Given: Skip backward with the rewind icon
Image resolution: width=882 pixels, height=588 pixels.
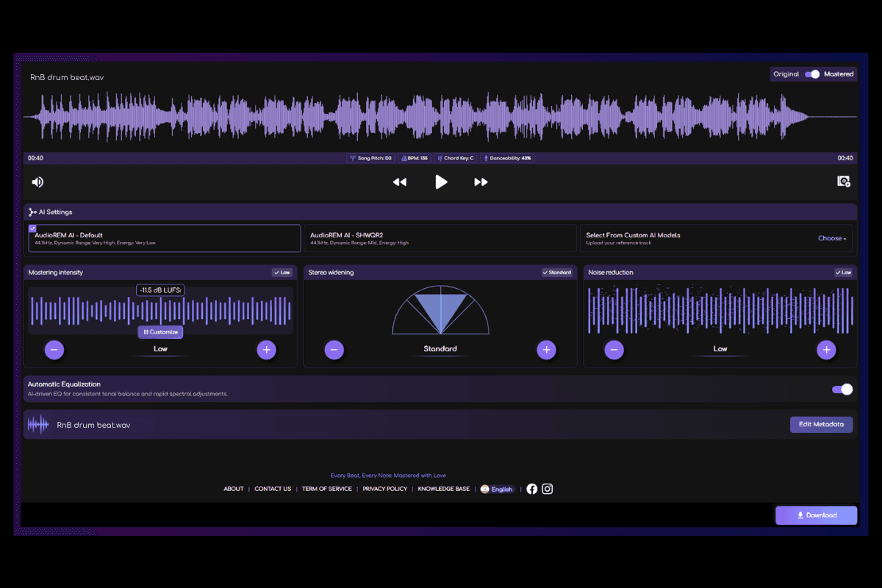Looking at the screenshot, I should (399, 182).
